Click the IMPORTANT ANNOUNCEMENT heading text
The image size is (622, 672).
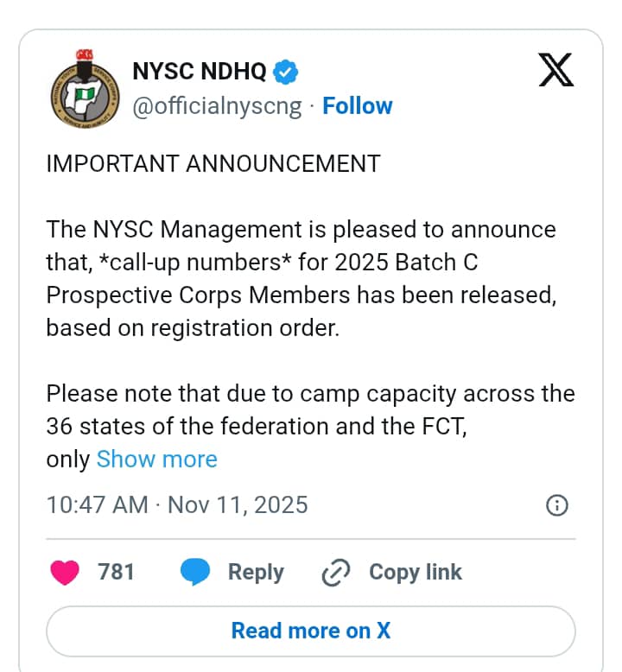tap(213, 164)
